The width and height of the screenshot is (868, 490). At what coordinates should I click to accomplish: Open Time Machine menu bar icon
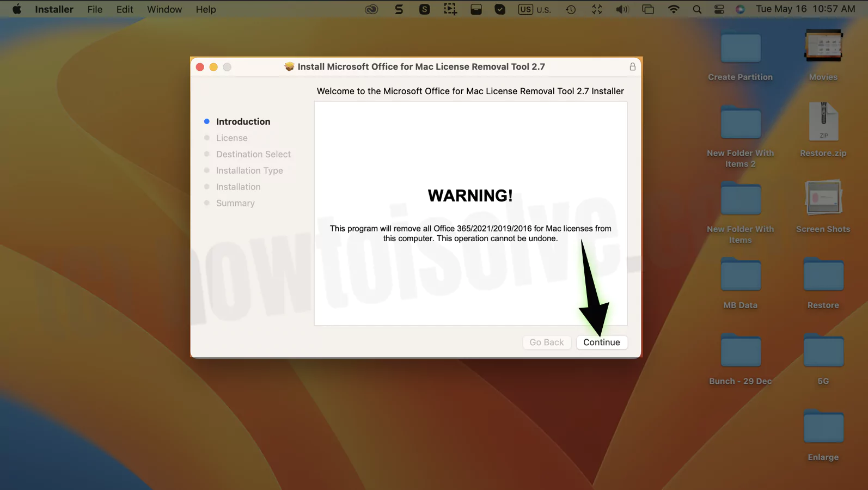point(571,9)
